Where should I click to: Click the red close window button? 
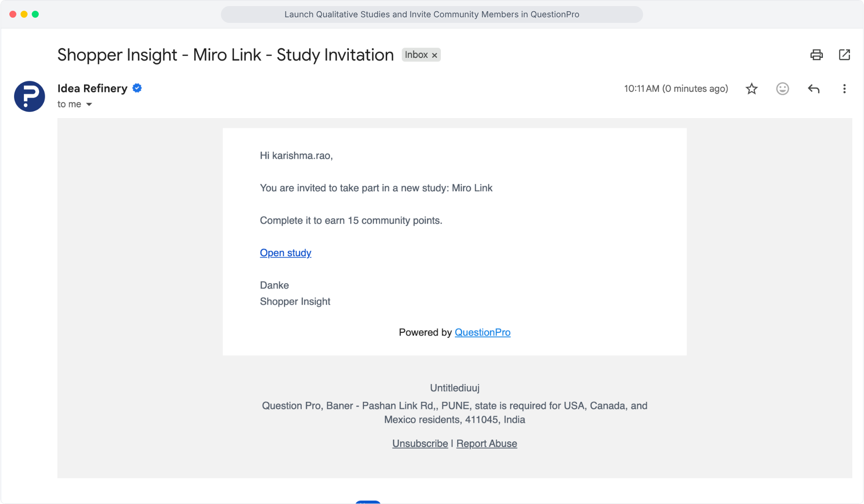13,14
